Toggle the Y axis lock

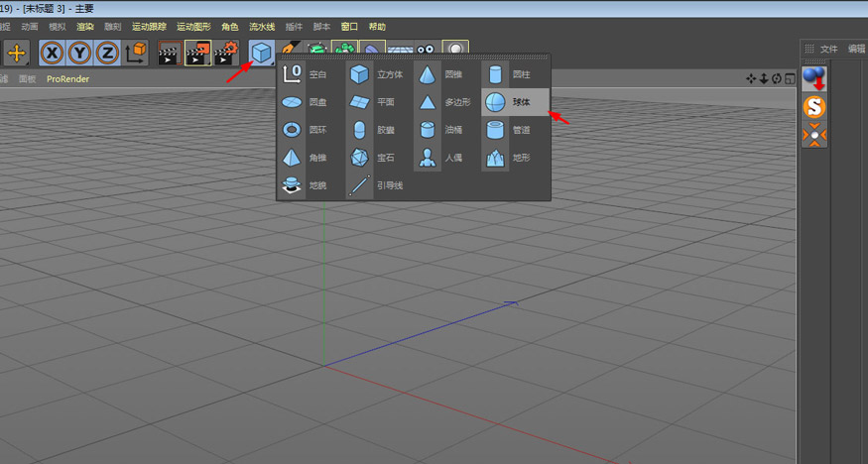(79, 54)
